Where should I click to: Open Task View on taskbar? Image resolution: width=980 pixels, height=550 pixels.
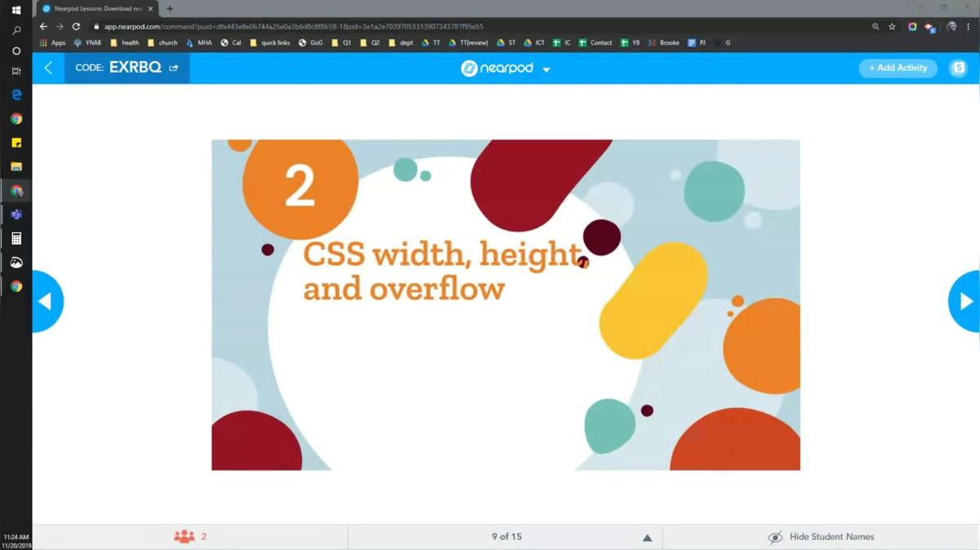tap(16, 71)
